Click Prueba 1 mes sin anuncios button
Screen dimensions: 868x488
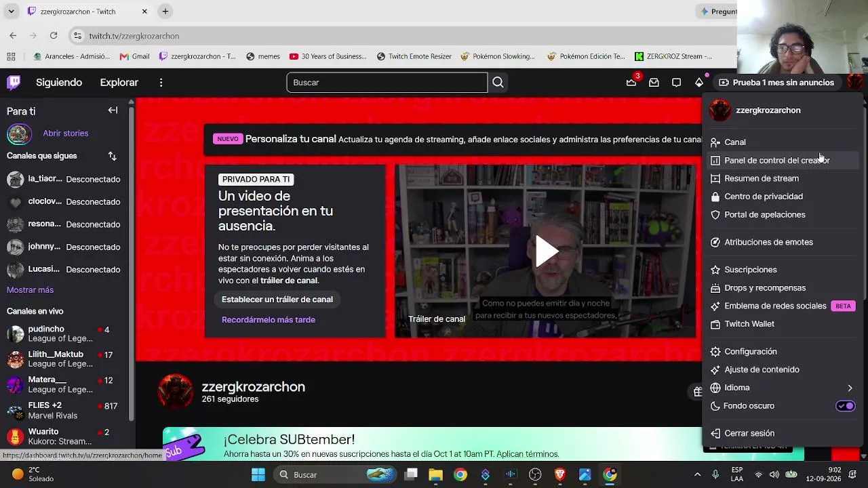[776, 83]
